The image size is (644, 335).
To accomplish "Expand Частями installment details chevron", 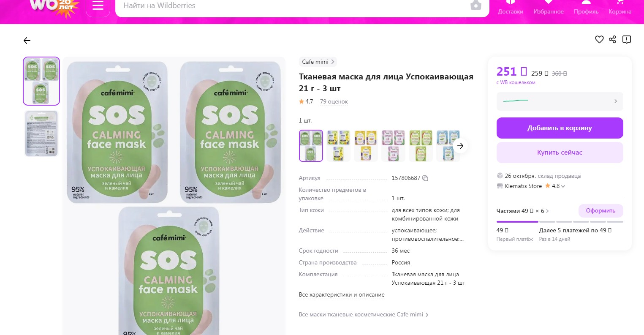I will (x=548, y=211).
